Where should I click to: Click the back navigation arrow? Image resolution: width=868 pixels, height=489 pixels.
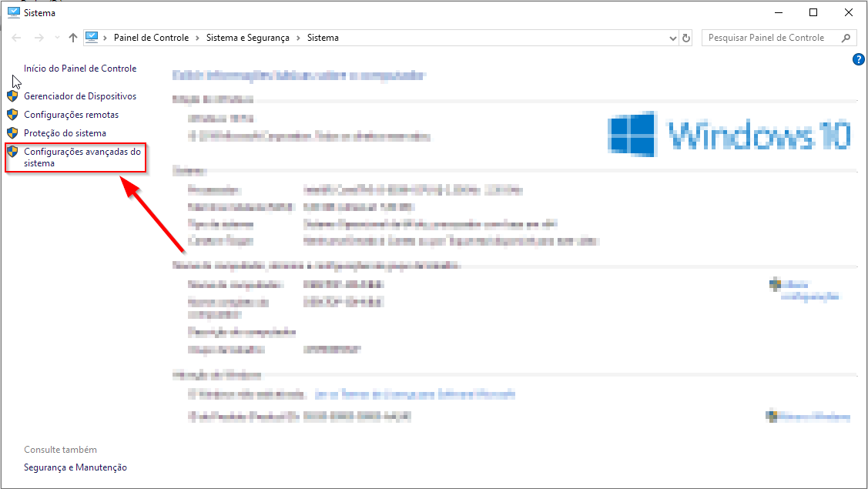[x=17, y=38]
